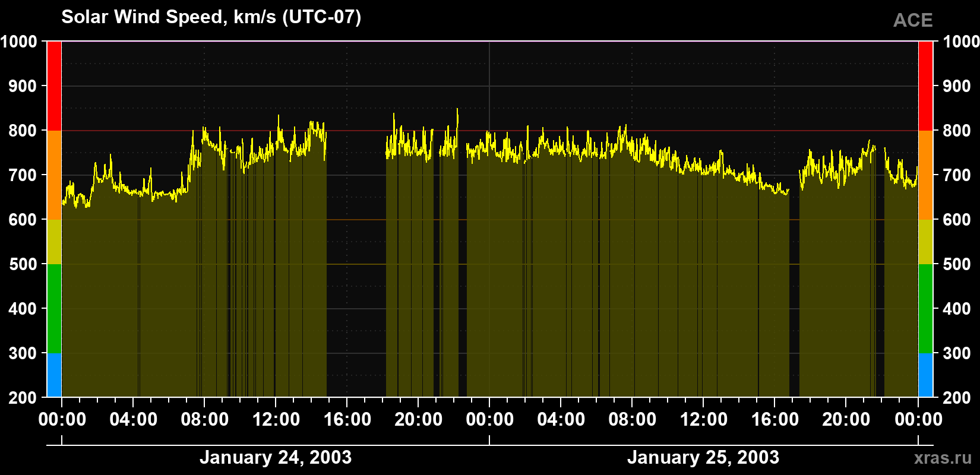Image resolution: width=980 pixels, height=475 pixels.
Task: Click the left-axis 200 label
Action: pyautogui.click(x=23, y=398)
